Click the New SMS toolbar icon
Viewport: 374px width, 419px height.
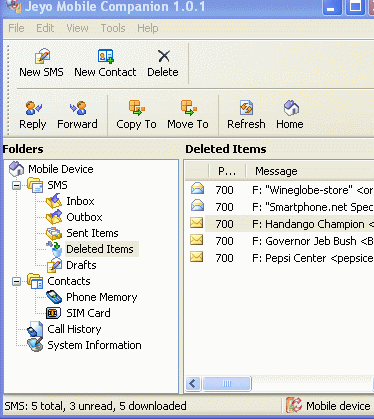tap(42, 56)
